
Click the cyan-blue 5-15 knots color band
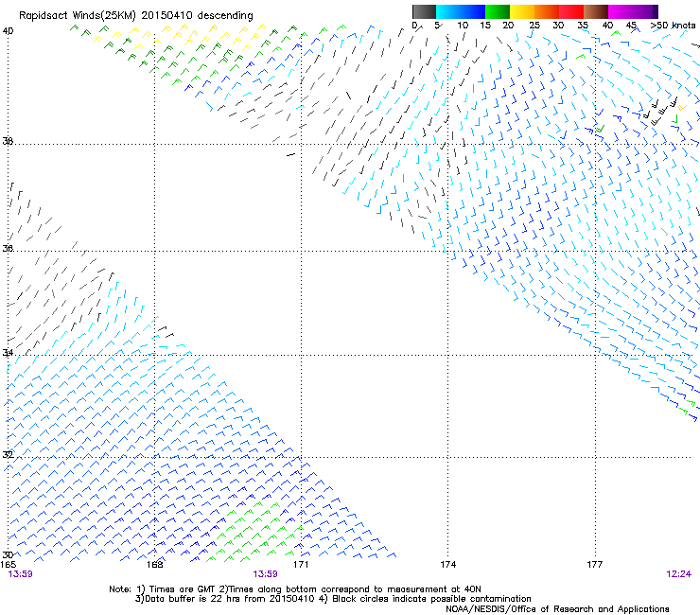(x=461, y=11)
